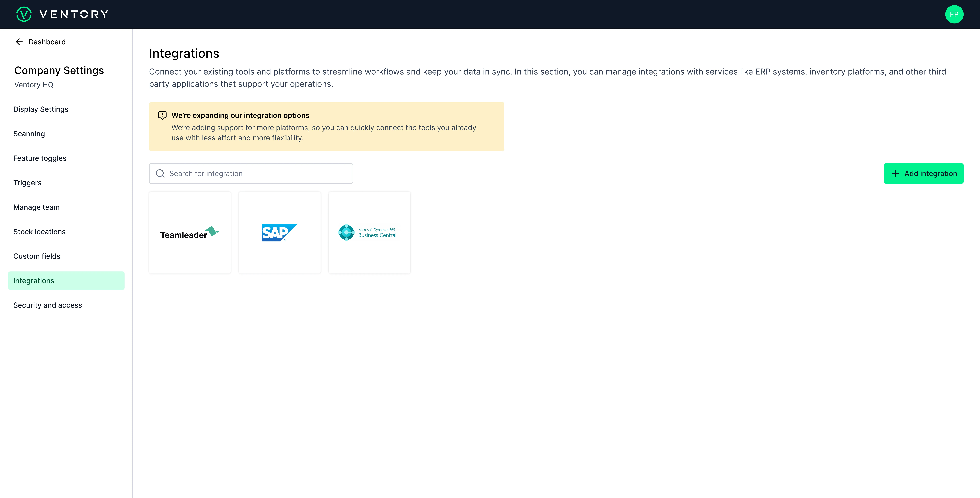Open Triggers settings
Image resolution: width=980 pixels, height=498 pixels.
27,183
